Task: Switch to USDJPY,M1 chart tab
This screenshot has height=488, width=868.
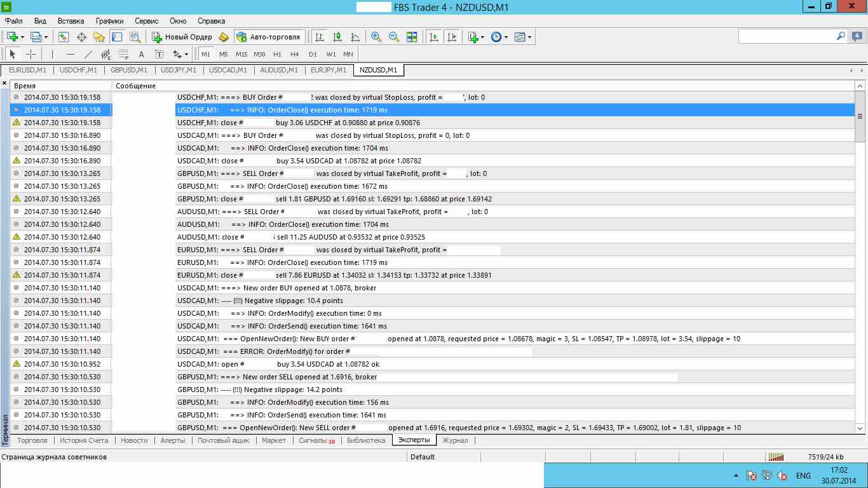Action: click(179, 70)
